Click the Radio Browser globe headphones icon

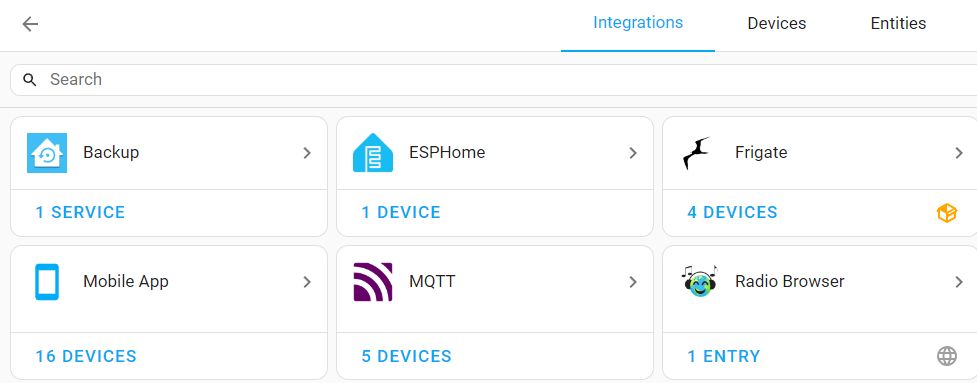point(699,281)
